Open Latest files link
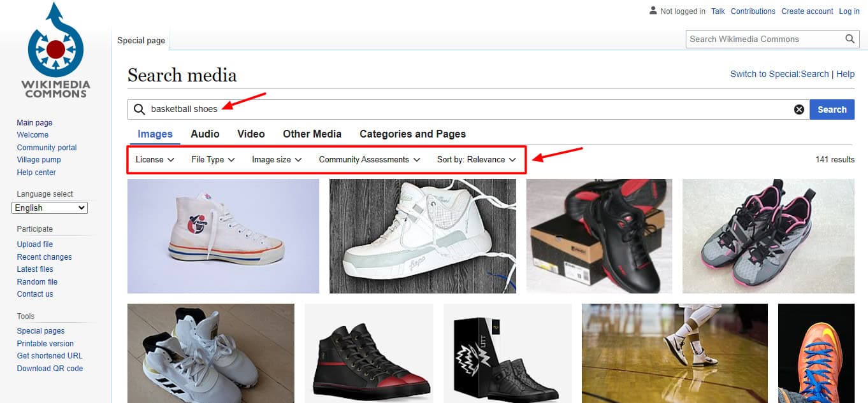The image size is (868, 403). pos(35,269)
